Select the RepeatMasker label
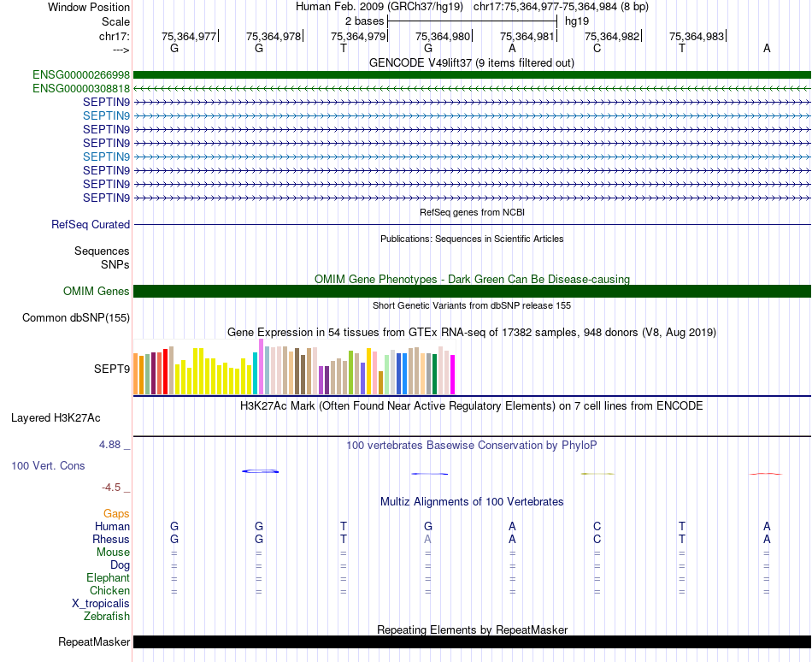 pyautogui.click(x=94, y=641)
